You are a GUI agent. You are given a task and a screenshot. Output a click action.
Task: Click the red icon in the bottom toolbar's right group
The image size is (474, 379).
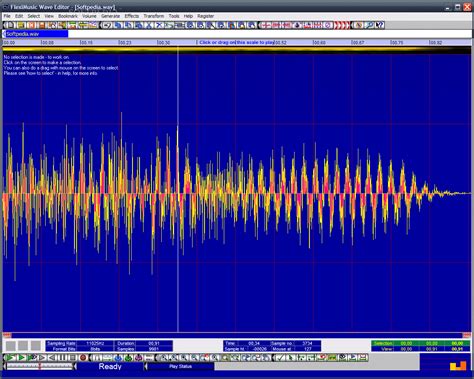coord(322,358)
